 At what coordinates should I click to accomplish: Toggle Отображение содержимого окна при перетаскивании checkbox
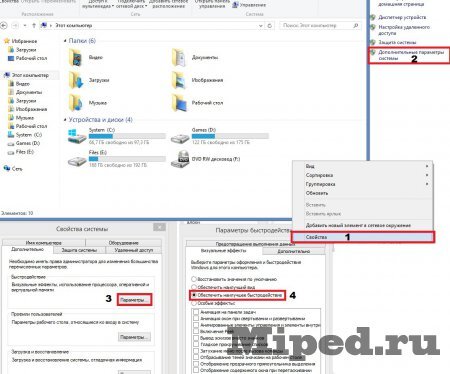click(196, 370)
